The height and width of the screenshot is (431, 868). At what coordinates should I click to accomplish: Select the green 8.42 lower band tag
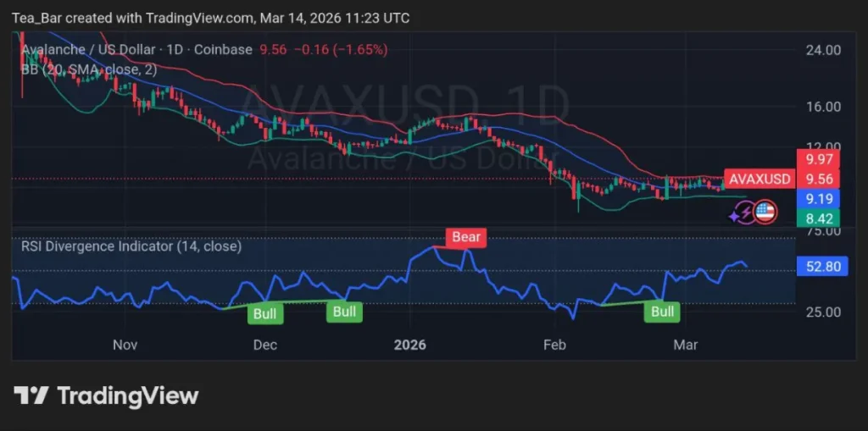click(819, 218)
